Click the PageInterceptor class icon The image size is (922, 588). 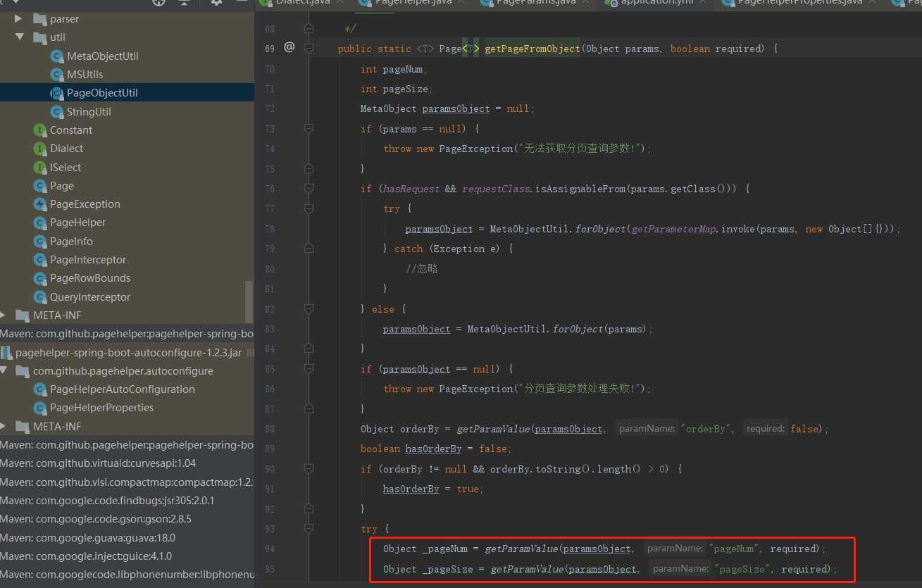pyautogui.click(x=40, y=260)
